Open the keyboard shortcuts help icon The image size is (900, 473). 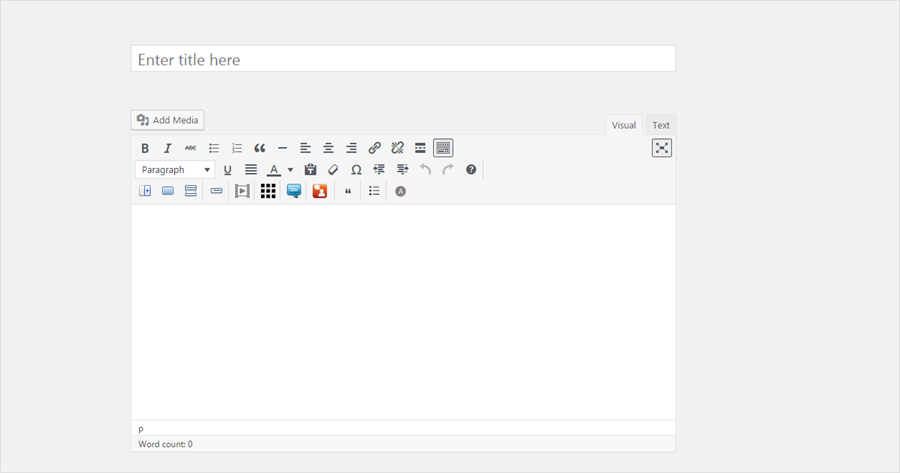(x=471, y=170)
